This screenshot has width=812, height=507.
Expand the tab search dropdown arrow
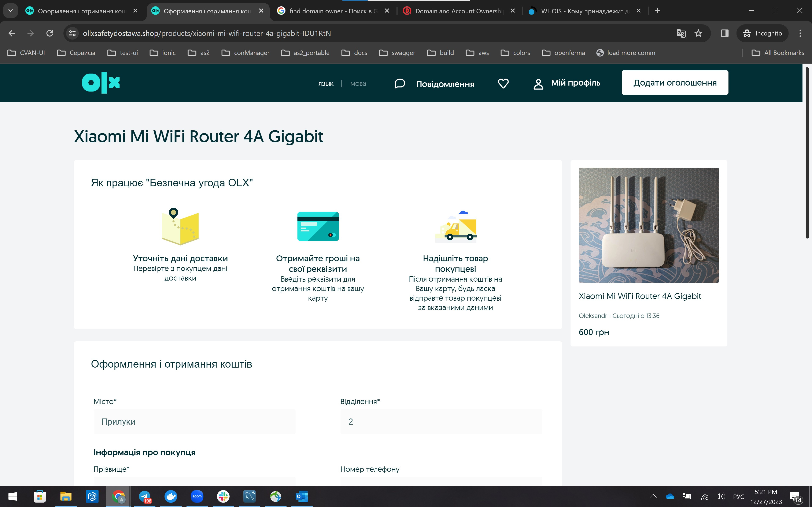10,11
